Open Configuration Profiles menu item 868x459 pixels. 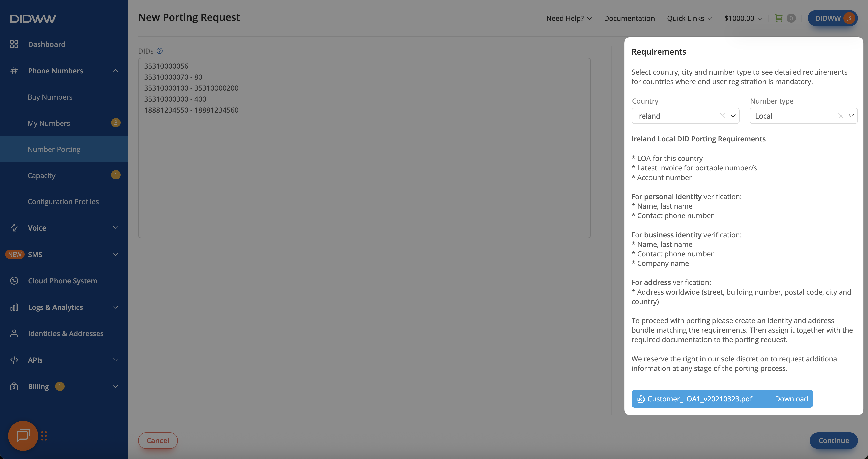pyautogui.click(x=63, y=201)
